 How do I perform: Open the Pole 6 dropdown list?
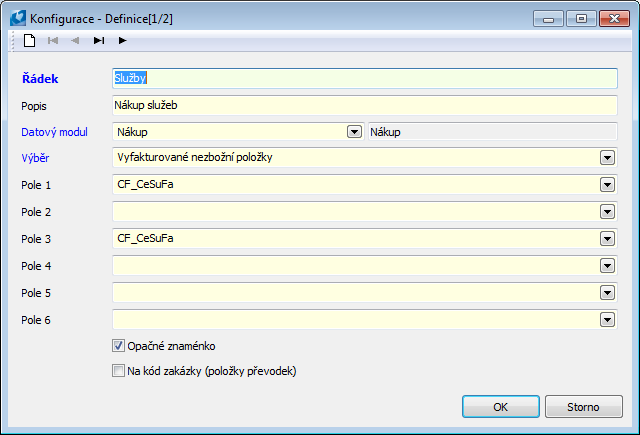coord(607,319)
